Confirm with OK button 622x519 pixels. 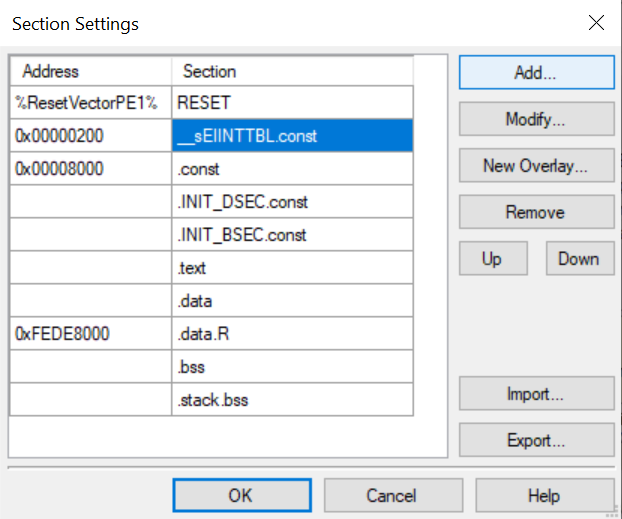coord(242,495)
